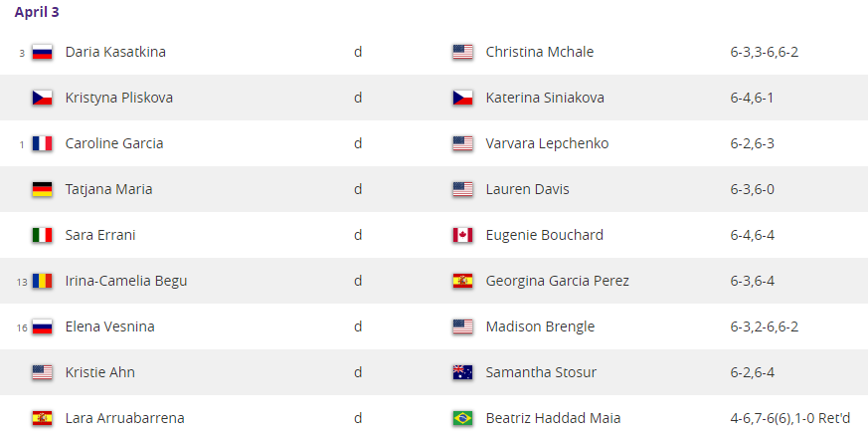Click the Italian flag next to Sara Errani

42,235
